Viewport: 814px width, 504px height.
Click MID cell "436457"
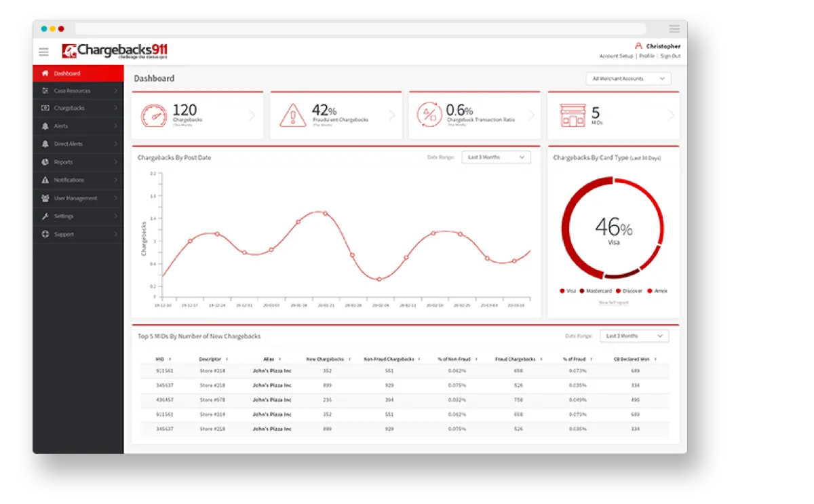click(x=164, y=400)
